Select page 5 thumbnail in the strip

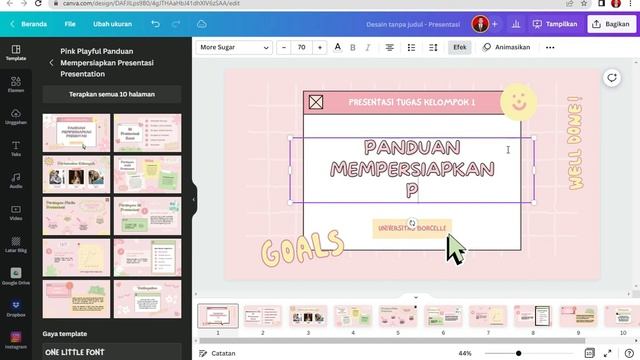point(398,316)
